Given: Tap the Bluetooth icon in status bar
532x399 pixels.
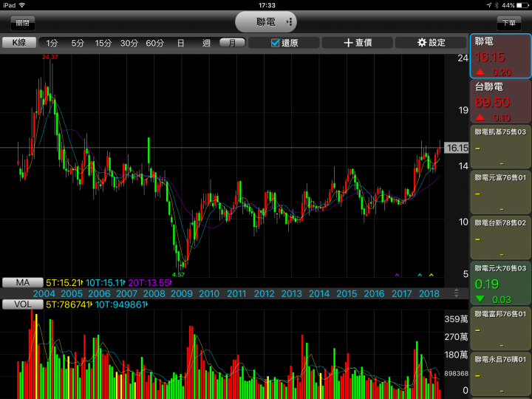Looking at the screenshot, I should 497,5.
